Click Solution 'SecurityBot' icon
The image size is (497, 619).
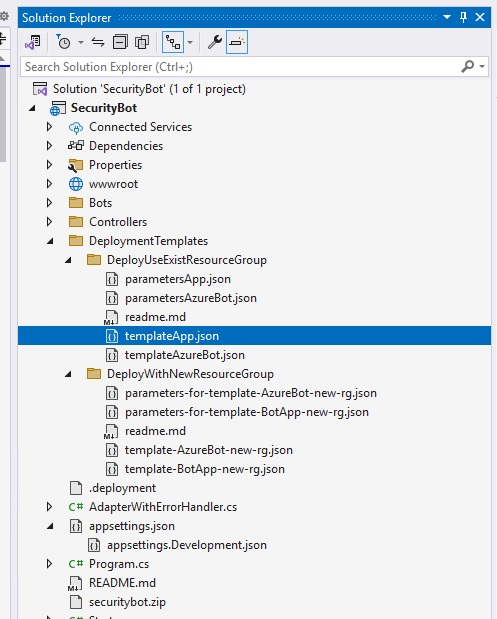40,89
